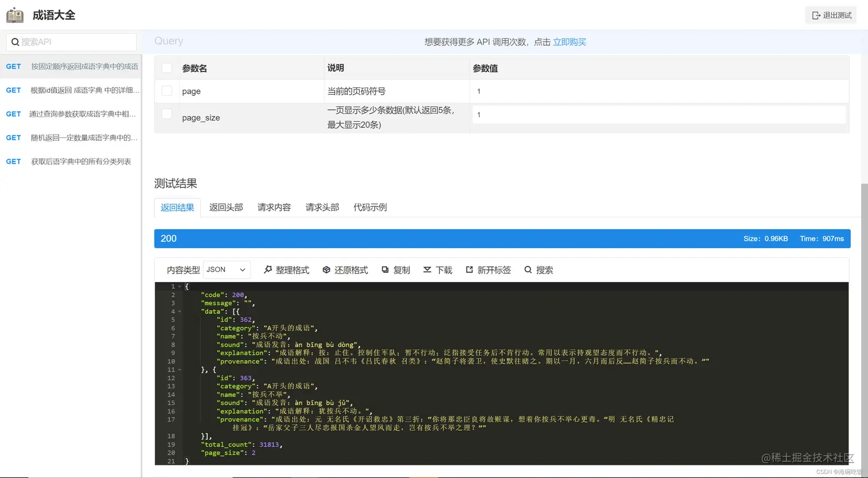Image resolution: width=868 pixels, height=478 pixels.
Task: Open the 内容类型 JSON dropdown
Action: pyautogui.click(x=227, y=269)
